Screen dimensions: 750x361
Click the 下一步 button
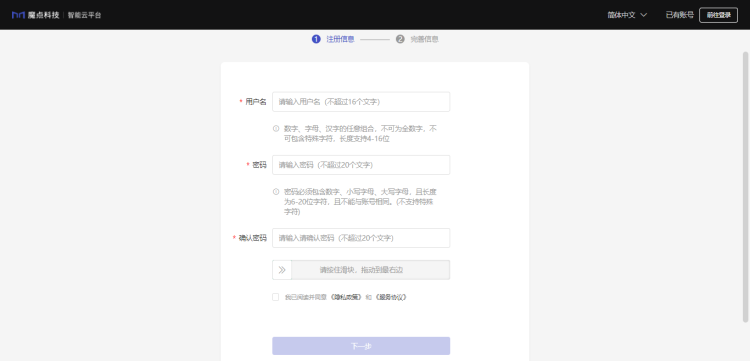click(x=361, y=346)
